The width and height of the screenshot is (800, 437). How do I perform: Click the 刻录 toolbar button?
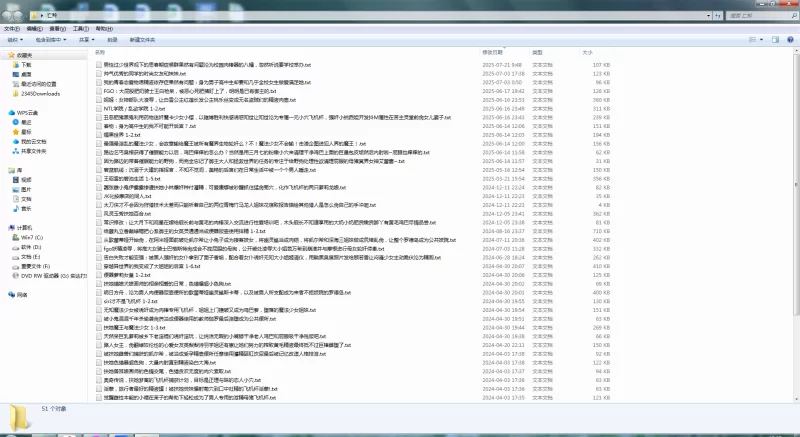click(x=112, y=39)
